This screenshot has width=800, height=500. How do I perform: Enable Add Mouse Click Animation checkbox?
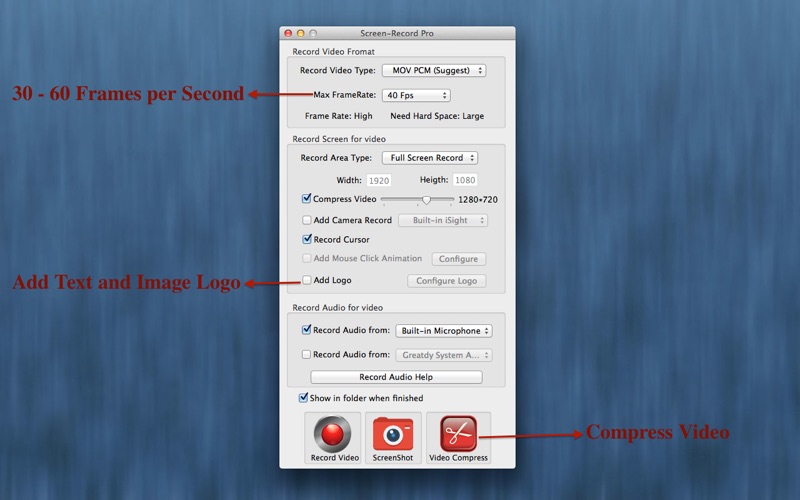(307, 258)
